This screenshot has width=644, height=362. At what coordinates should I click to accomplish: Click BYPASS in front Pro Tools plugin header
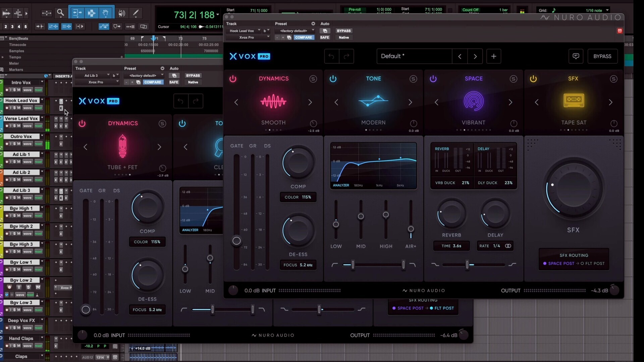(x=344, y=31)
